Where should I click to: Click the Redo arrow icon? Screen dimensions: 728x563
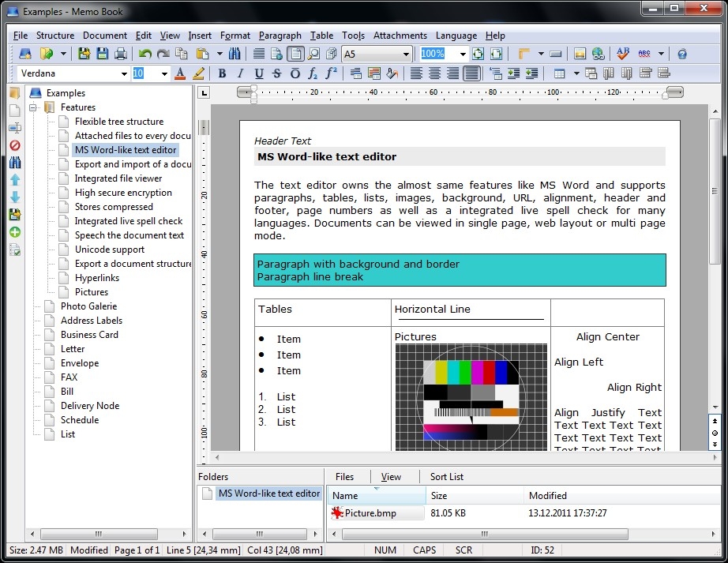pos(163,54)
